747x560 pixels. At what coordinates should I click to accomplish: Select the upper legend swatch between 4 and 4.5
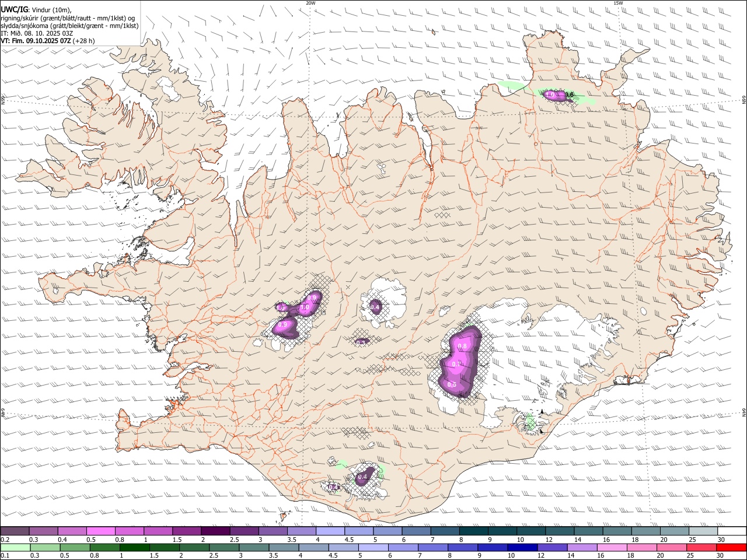click(x=330, y=531)
